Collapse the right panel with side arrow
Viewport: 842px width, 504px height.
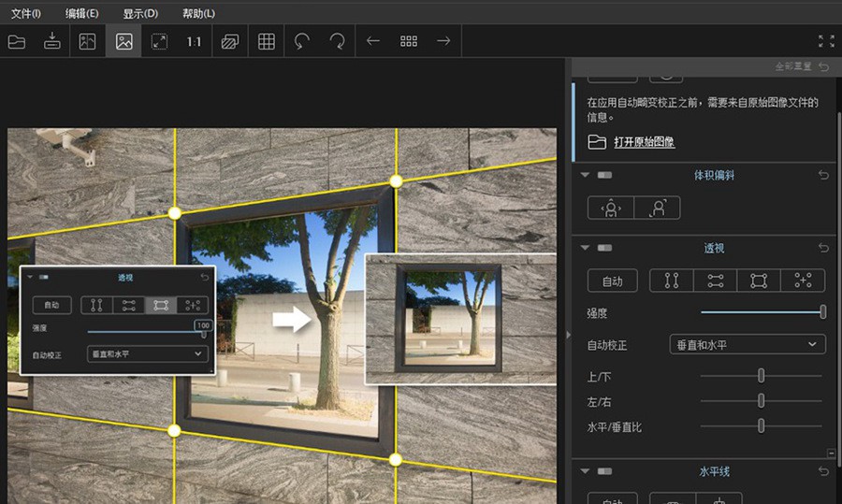[x=569, y=335]
